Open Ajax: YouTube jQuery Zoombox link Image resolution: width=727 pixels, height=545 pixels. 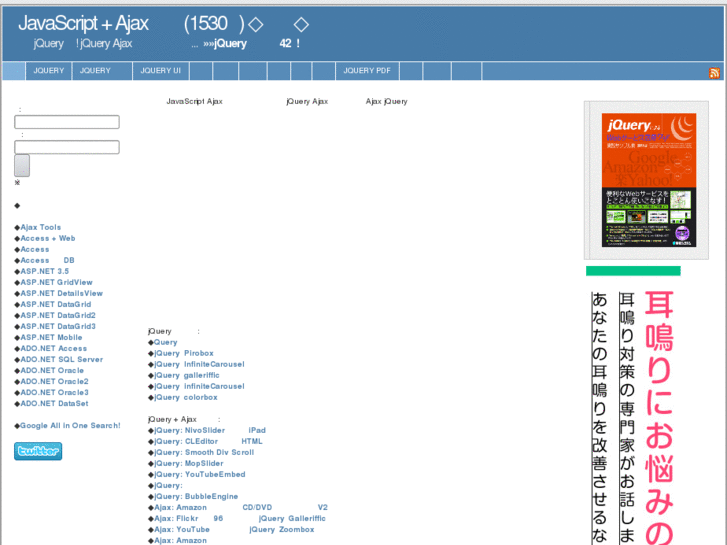[x=234, y=530]
